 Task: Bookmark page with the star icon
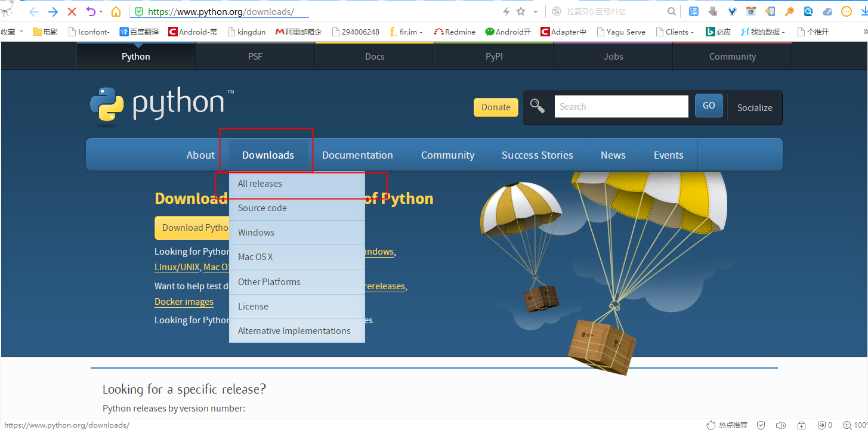pyautogui.click(x=521, y=11)
